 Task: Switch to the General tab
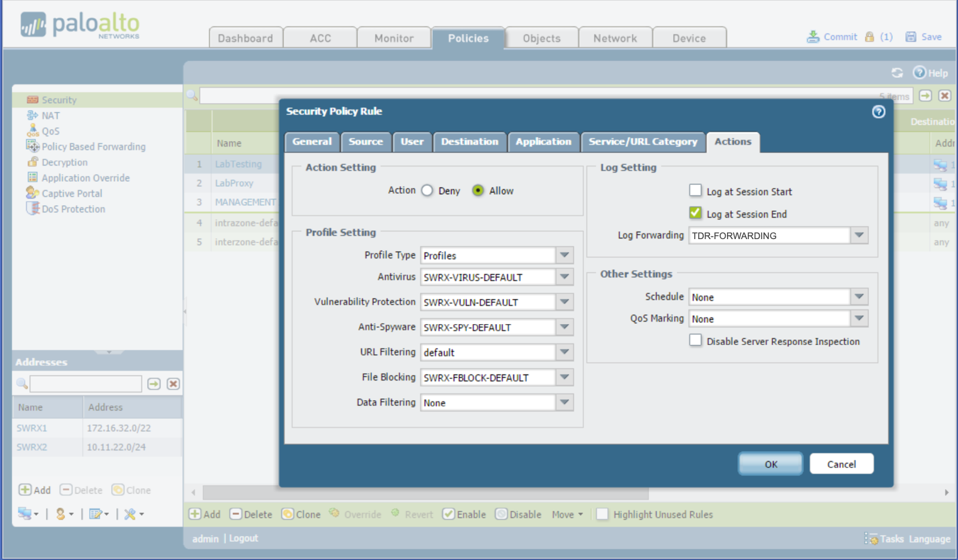[x=312, y=142]
